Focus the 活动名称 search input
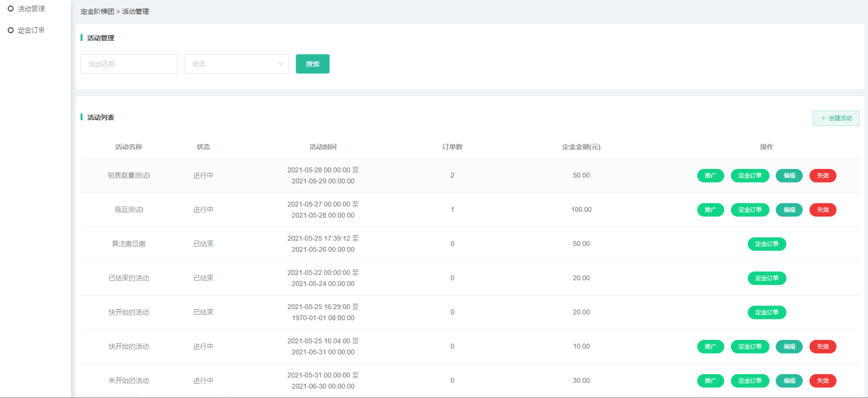868x398 pixels. tap(129, 64)
